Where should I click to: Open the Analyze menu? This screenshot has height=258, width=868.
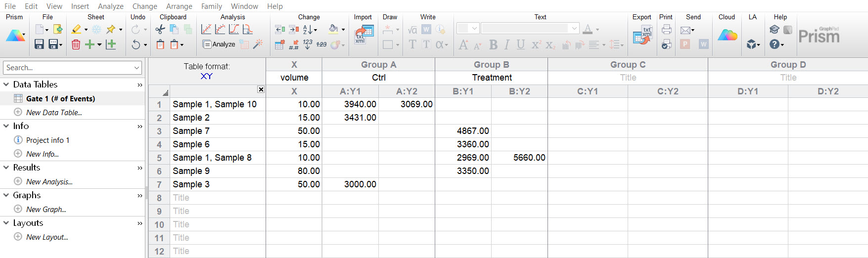click(111, 6)
